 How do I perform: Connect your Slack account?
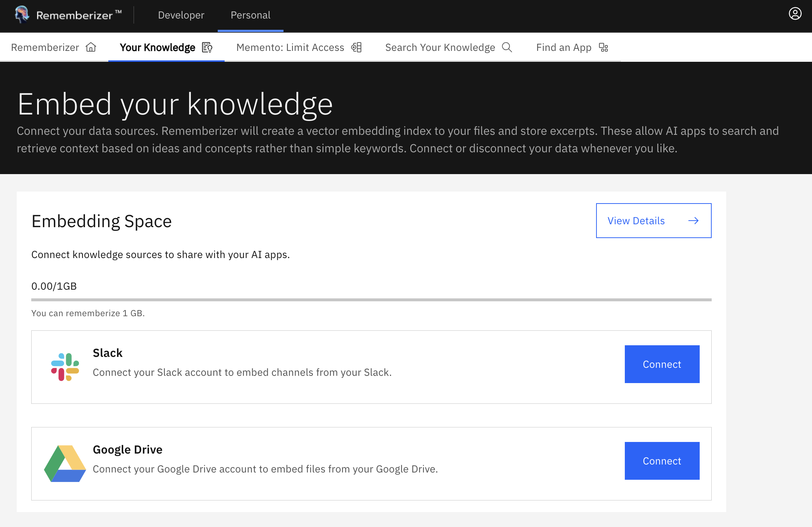coord(662,364)
